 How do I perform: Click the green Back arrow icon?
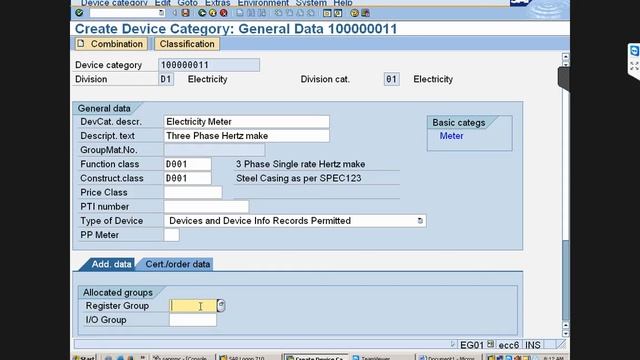click(x=202, y=13)
